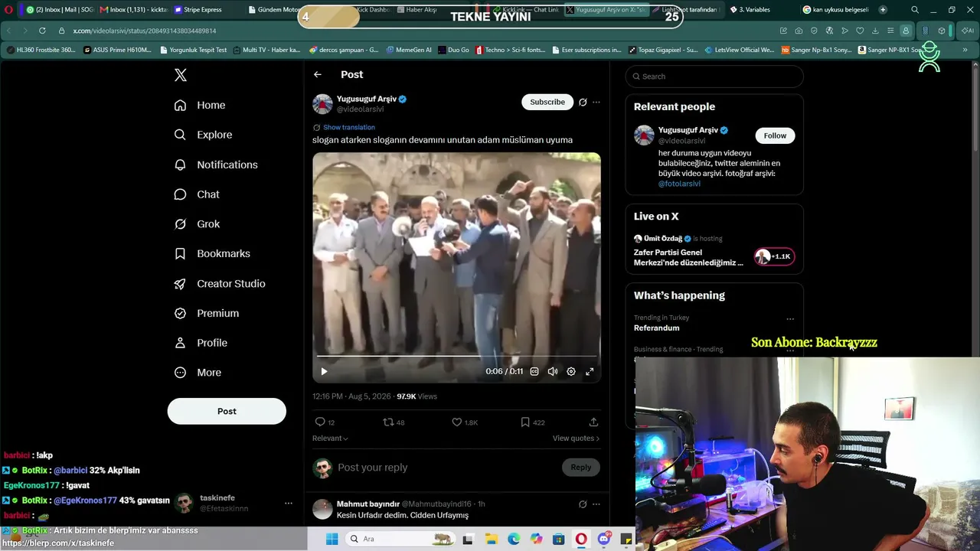Click the gray Reply button
The height and width of the screenshot is (551, 980).
click(580, 468)
